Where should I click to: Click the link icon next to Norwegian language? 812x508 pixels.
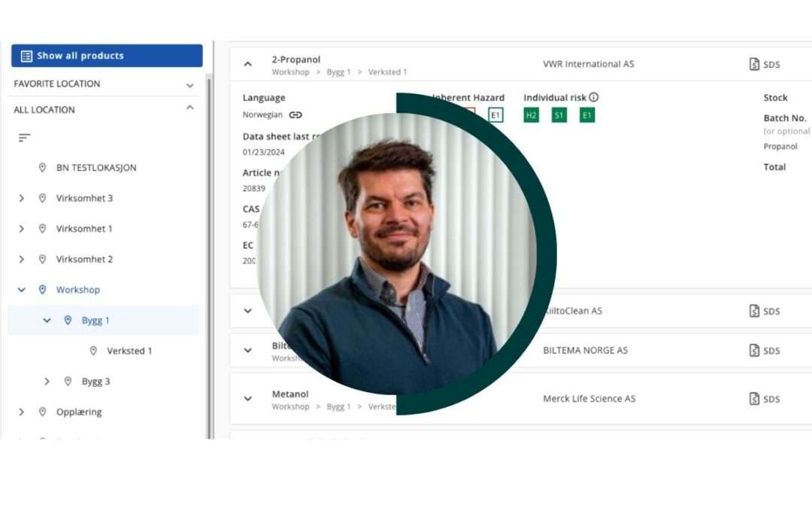(295, 114)
